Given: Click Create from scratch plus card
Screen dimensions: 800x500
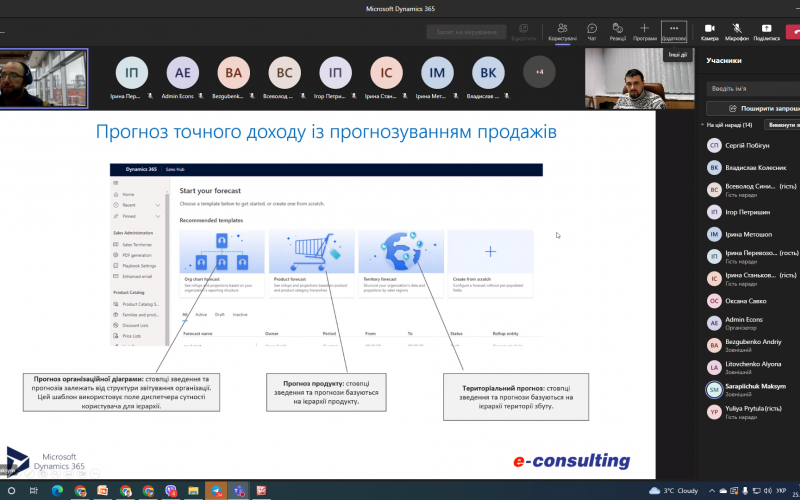Looking at the screenshot, I should [x=490, y=264].
